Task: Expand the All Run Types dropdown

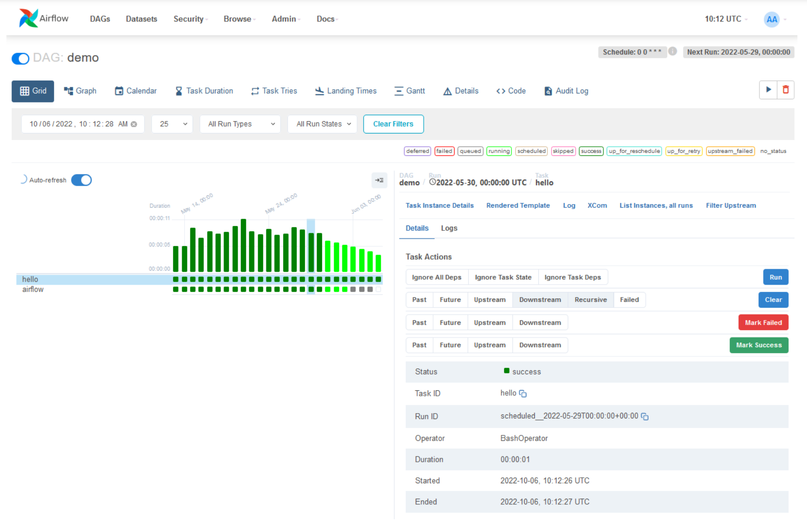Action: coord(240,124)
